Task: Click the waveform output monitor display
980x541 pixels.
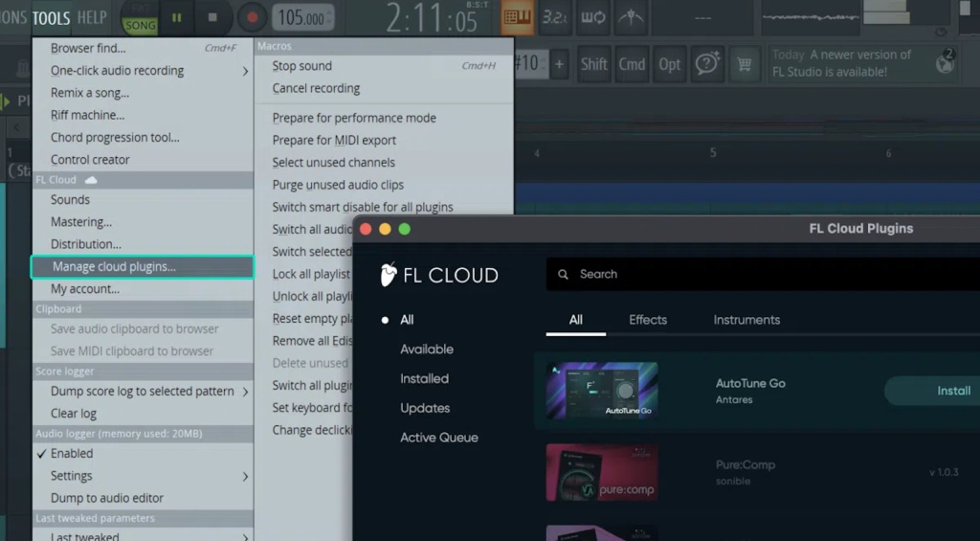Action: click(x=810, y=17)
